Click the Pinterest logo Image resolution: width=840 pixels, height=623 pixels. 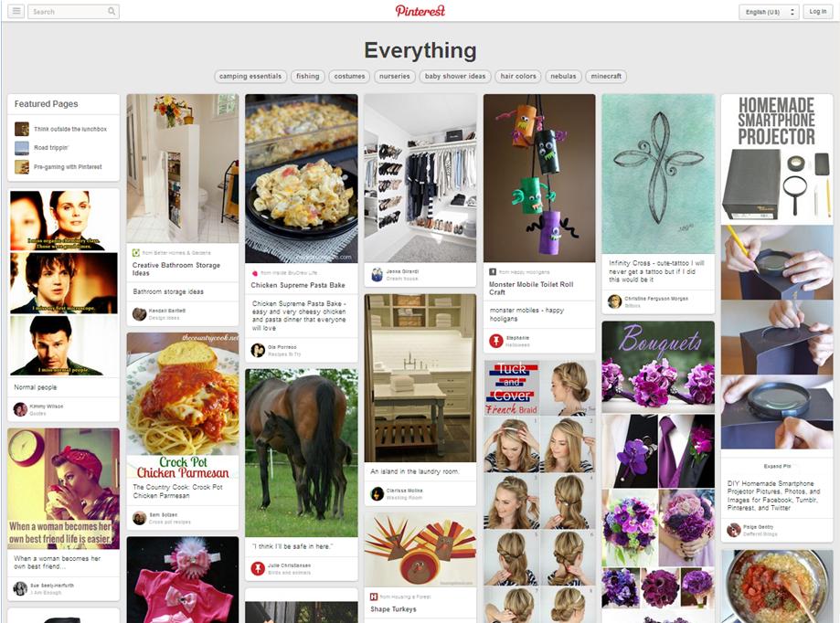tap(420, 11)
